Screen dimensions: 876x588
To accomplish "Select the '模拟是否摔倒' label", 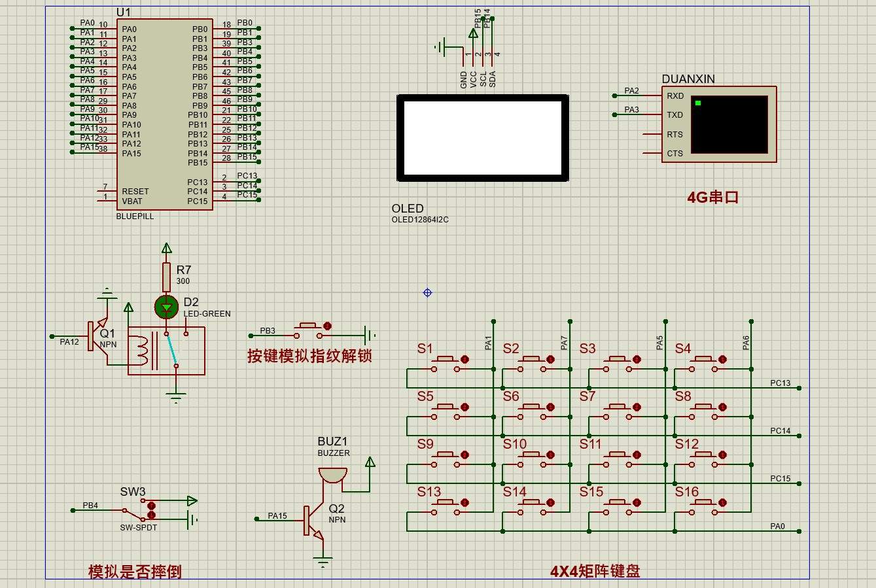I will pyautogui.click(x=135, y=571).
